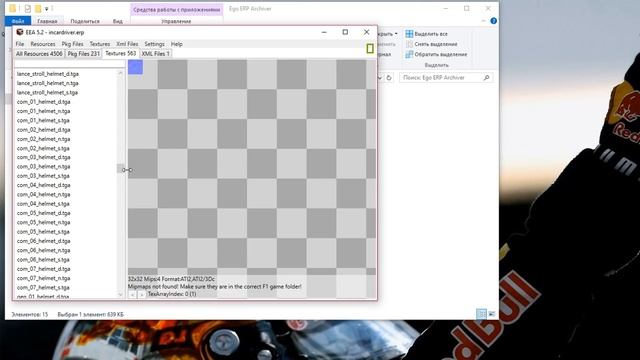
Task: Select lance_stroll_helmet_s.tga
Action: click(47, 93)
